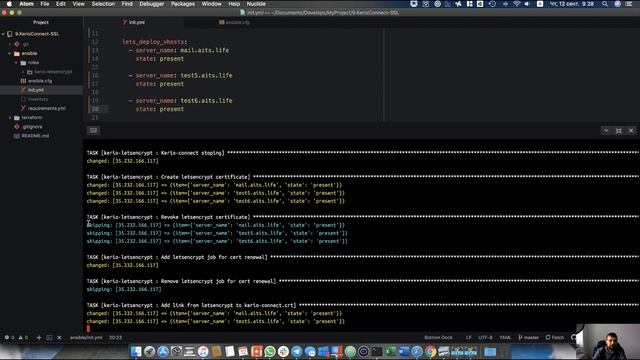Open the Find menu
640x360 pixels.
pyautogui.click(x=127, y=4)
